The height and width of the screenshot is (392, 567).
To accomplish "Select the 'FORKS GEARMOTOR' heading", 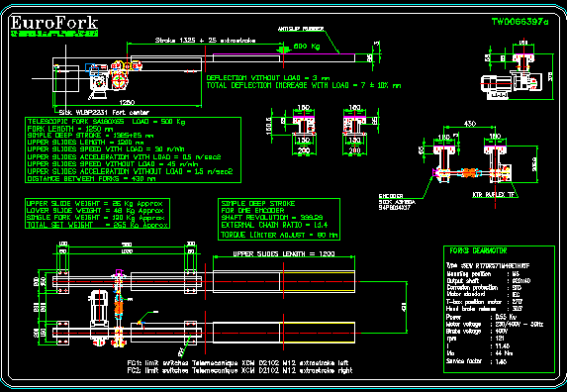I will [x=478, y=250].
